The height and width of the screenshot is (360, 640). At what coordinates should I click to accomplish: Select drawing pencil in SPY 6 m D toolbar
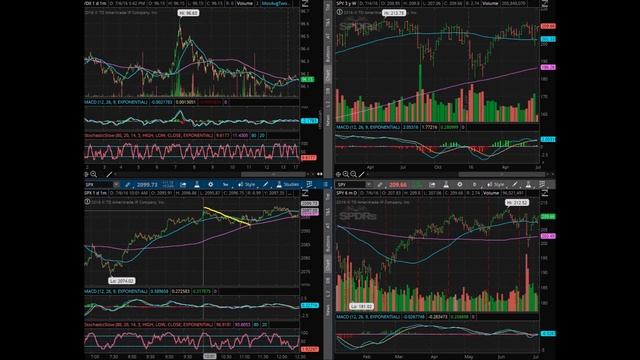pyautogui.click(x=515, y=184)
